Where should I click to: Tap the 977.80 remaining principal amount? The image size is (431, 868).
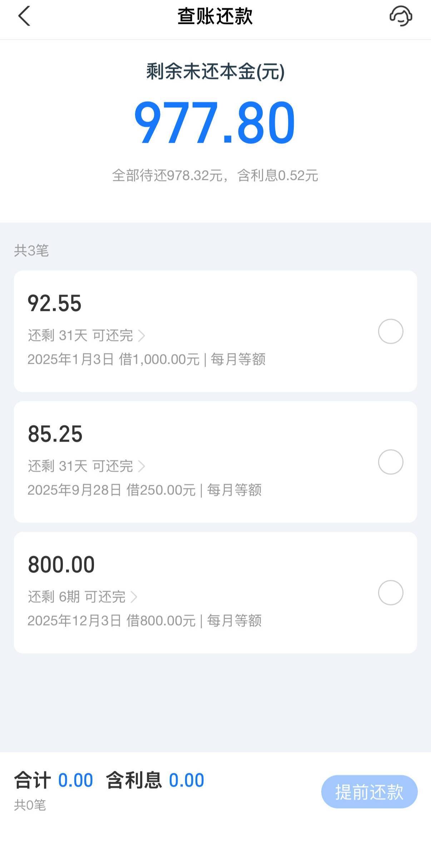[215, 122]
